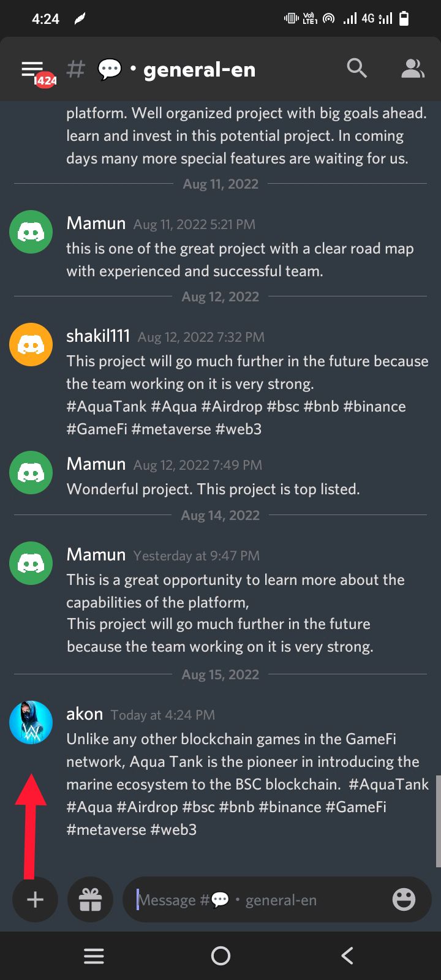
Task: Open the hamburger channel list menu
Action: 32,69
